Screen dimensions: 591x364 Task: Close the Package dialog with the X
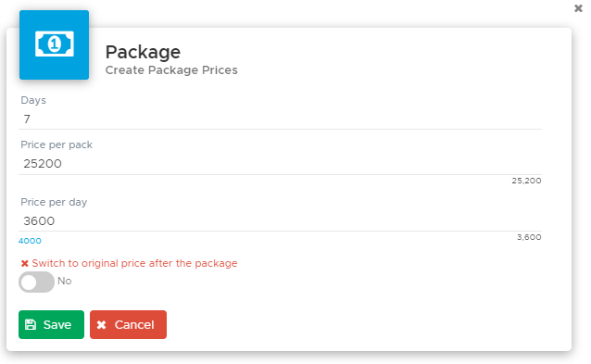coord(578,8)
